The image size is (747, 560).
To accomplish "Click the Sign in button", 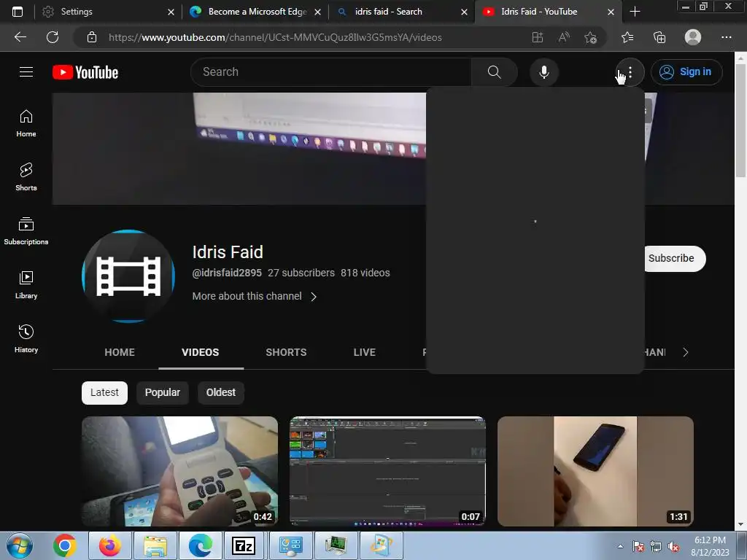I will pos(686,72).
